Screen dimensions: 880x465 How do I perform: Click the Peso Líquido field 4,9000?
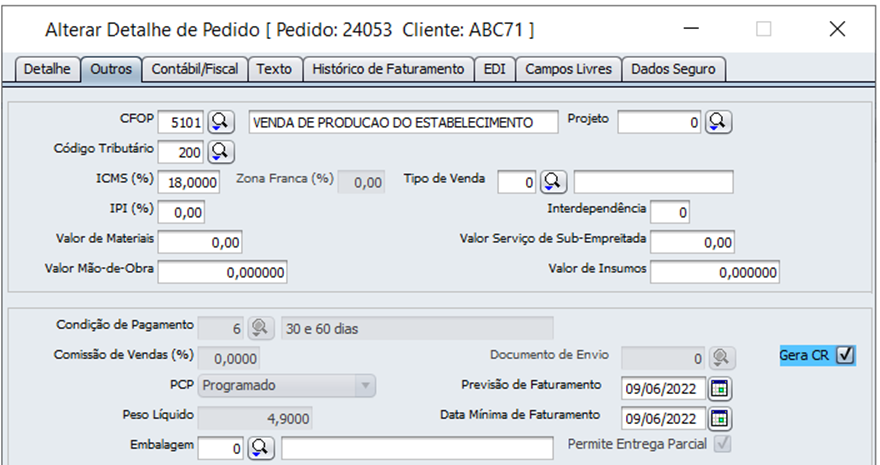(255, 418)
